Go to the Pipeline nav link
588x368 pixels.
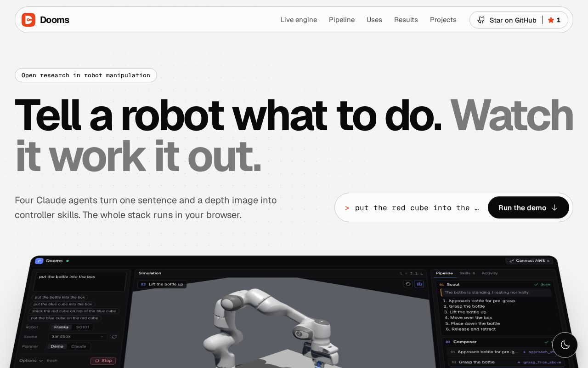342,20
